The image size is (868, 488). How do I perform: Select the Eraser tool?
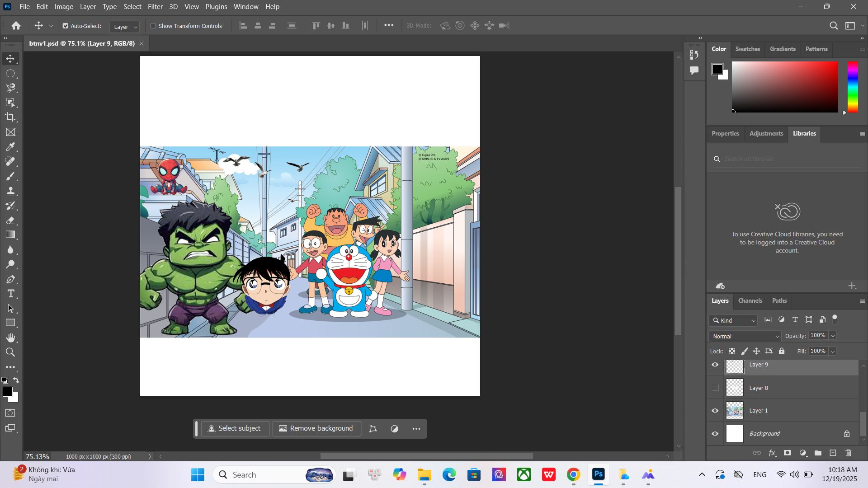click(x=10, y=221)
